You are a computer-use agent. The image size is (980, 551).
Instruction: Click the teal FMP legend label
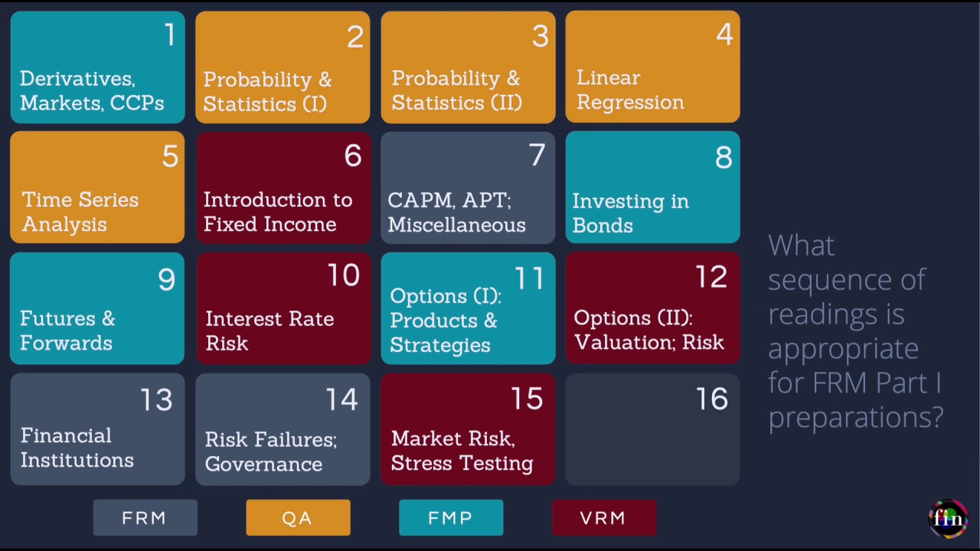451,518
